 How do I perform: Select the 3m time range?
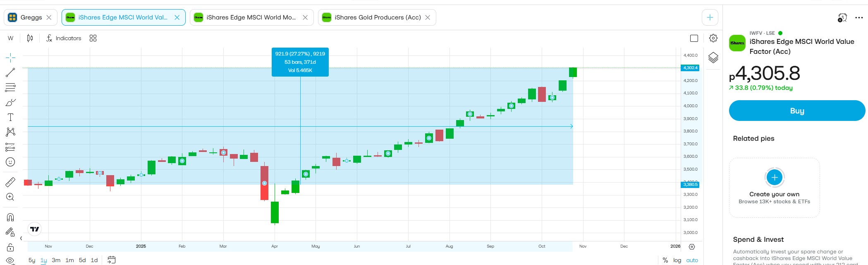(56, 260)
